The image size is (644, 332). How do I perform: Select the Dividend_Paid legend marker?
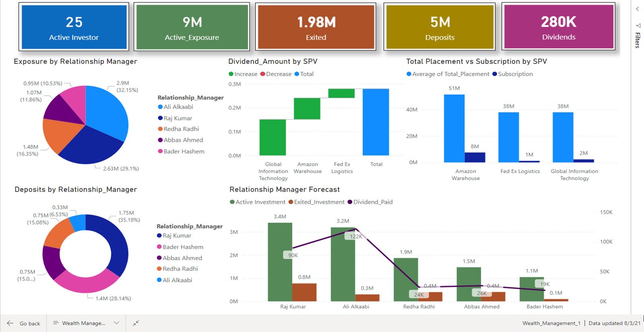pos(350,202)
